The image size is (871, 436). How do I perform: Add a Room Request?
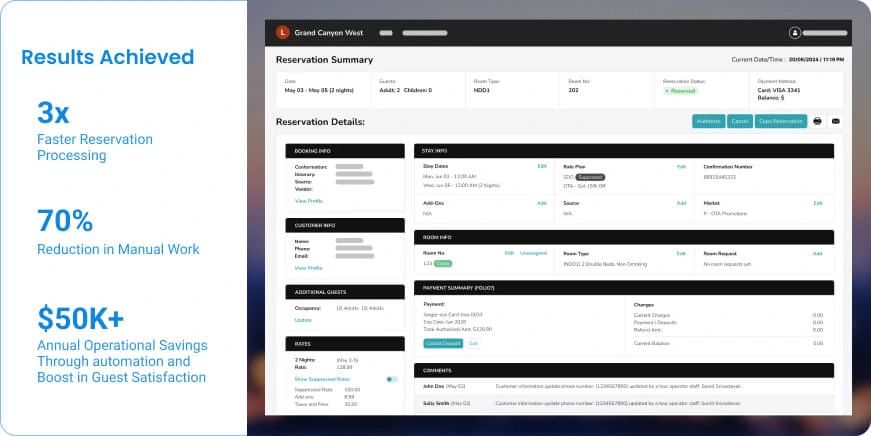tap(818, 253)
